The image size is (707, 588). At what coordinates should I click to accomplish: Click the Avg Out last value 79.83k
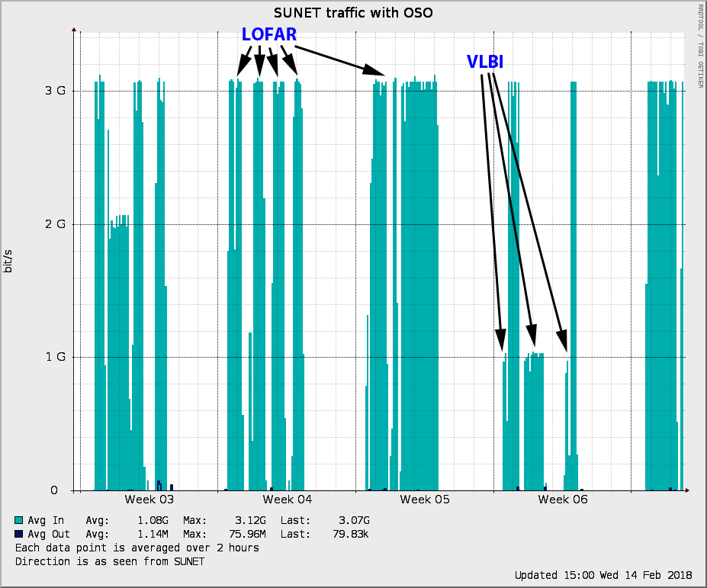click(350, 534)
